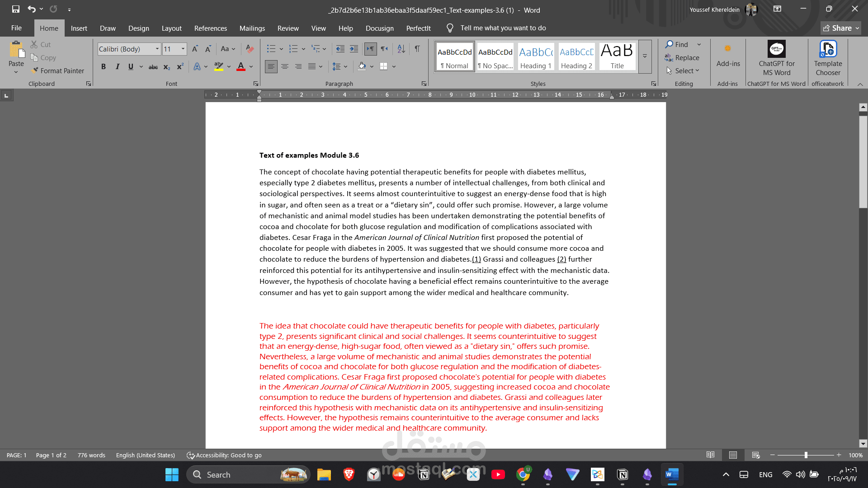
Task: Toggle Bold formatting
Action: tap(104, 66)
